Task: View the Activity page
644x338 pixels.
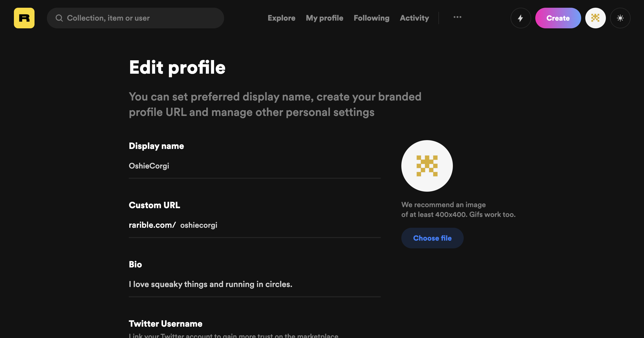Action: pos(414,18)
